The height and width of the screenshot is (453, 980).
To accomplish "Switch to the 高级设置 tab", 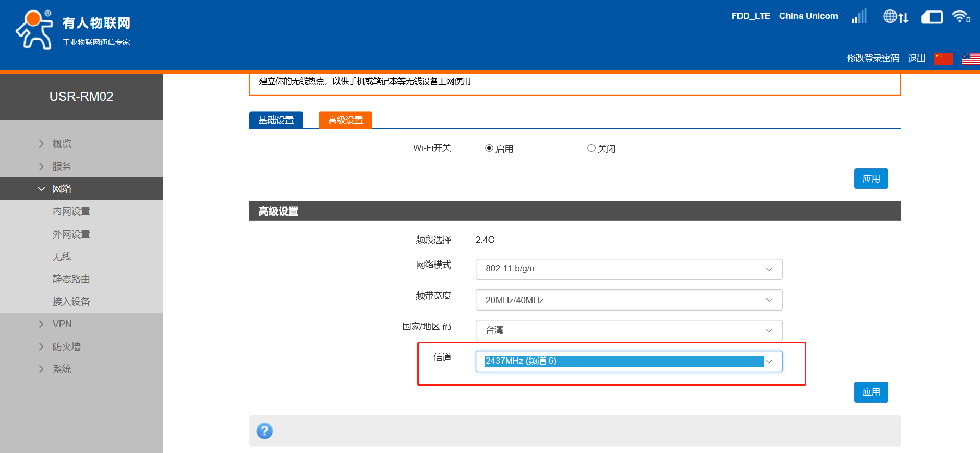I will pyautogui.click(x=345, y=120).
